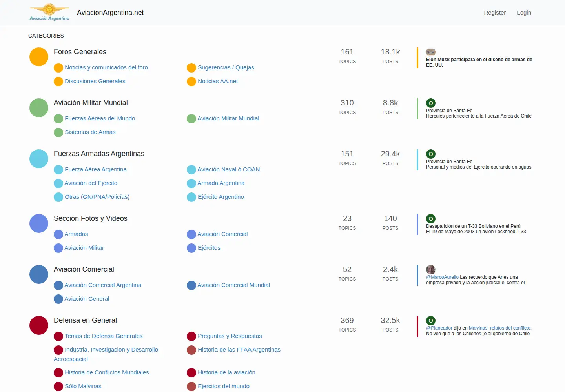Click the small orange dot beside Sugerencias / Quejas

[x=191, y=68]
